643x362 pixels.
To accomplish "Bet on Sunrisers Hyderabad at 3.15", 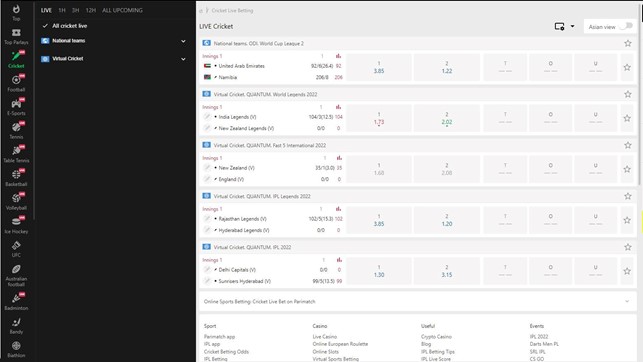I will 447,271.
